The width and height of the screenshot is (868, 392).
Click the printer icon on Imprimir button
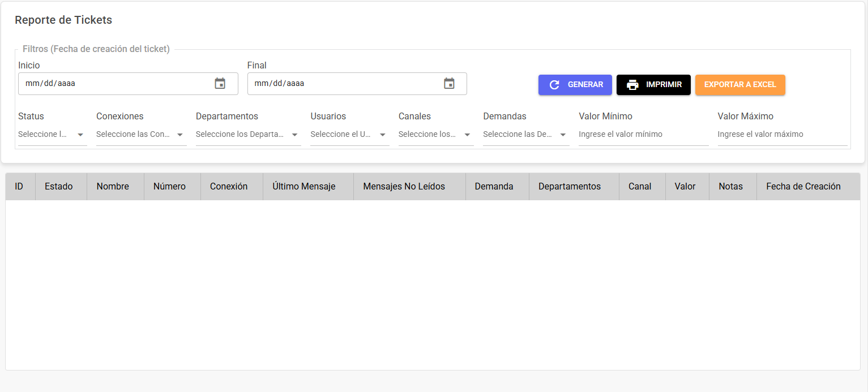click(632, 85)
